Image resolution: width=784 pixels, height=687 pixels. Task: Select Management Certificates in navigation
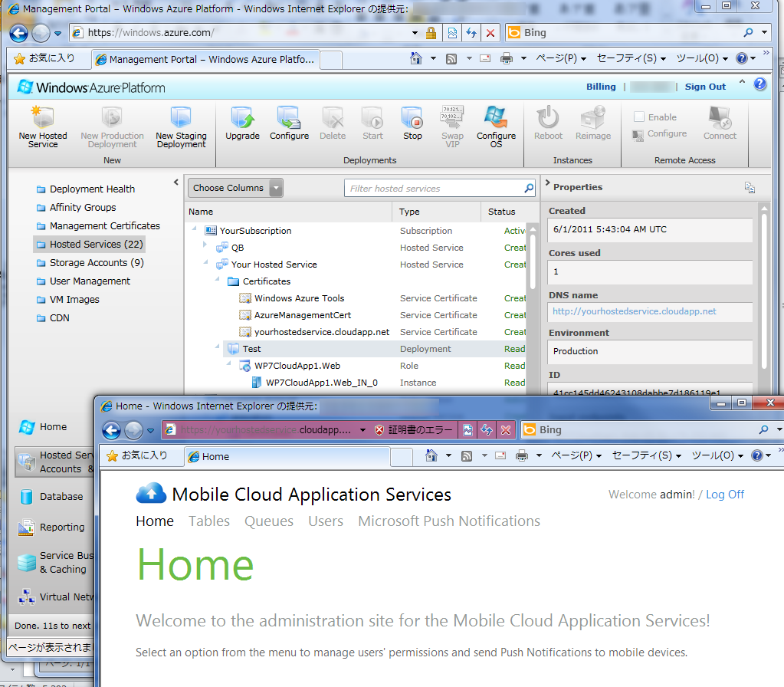tap(98, 225)
